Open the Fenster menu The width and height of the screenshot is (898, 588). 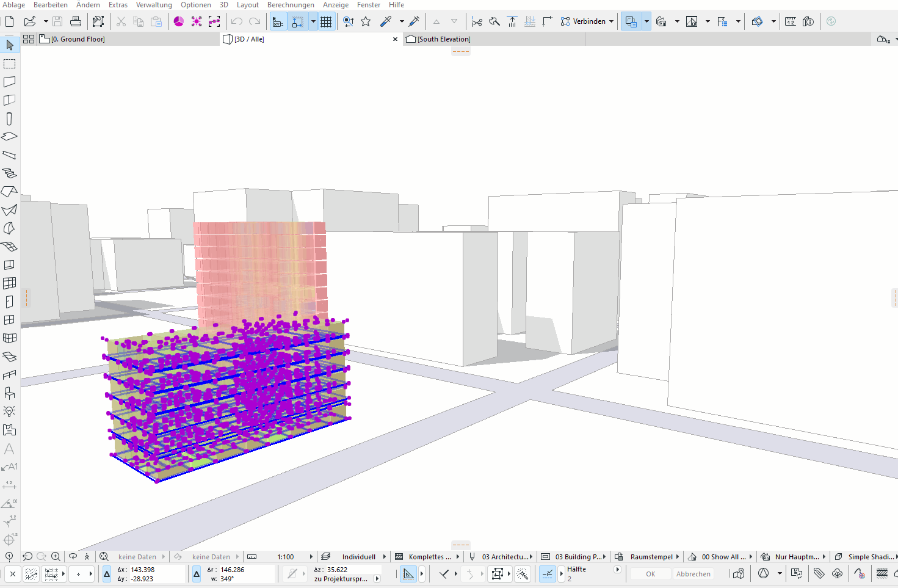[369, 5]
